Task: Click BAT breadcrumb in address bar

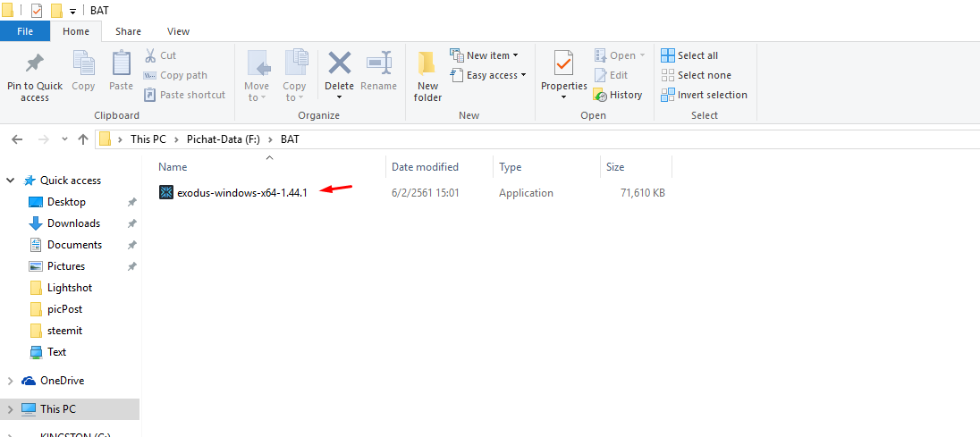Action: point(290,139)
